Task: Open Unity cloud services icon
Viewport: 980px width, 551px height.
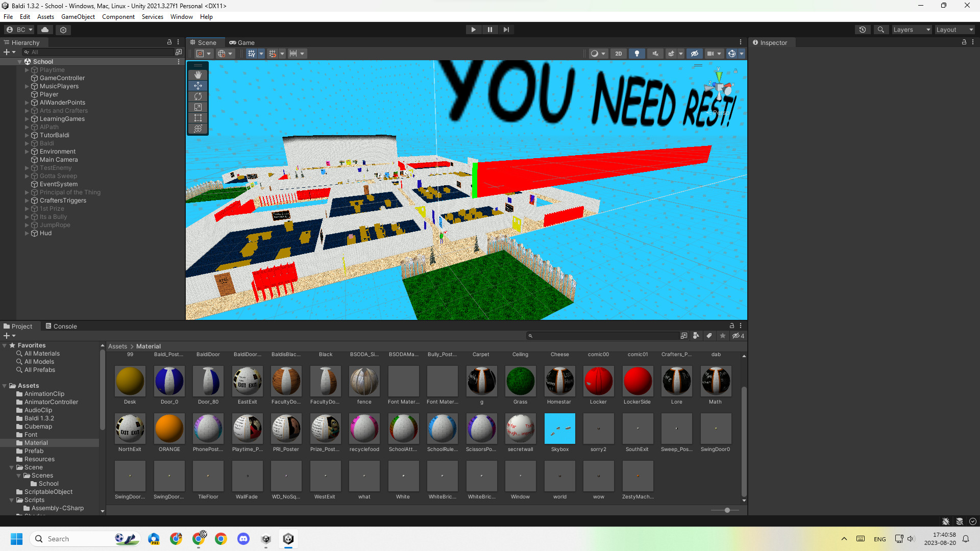Action: 45,30
